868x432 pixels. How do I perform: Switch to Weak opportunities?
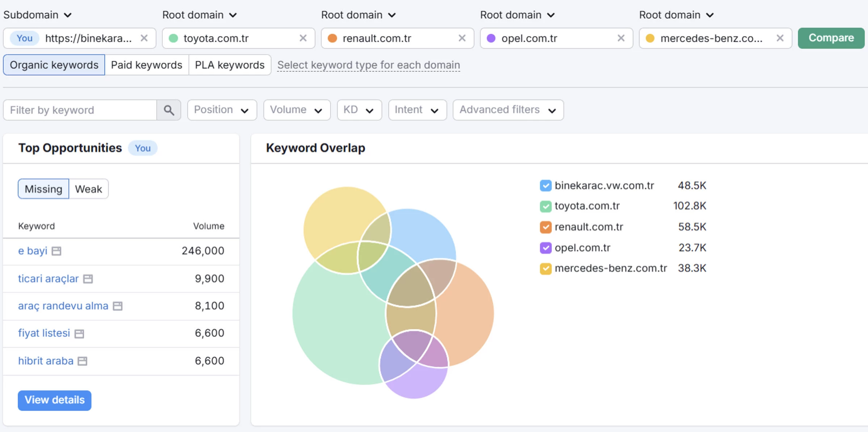coord(89,189)
